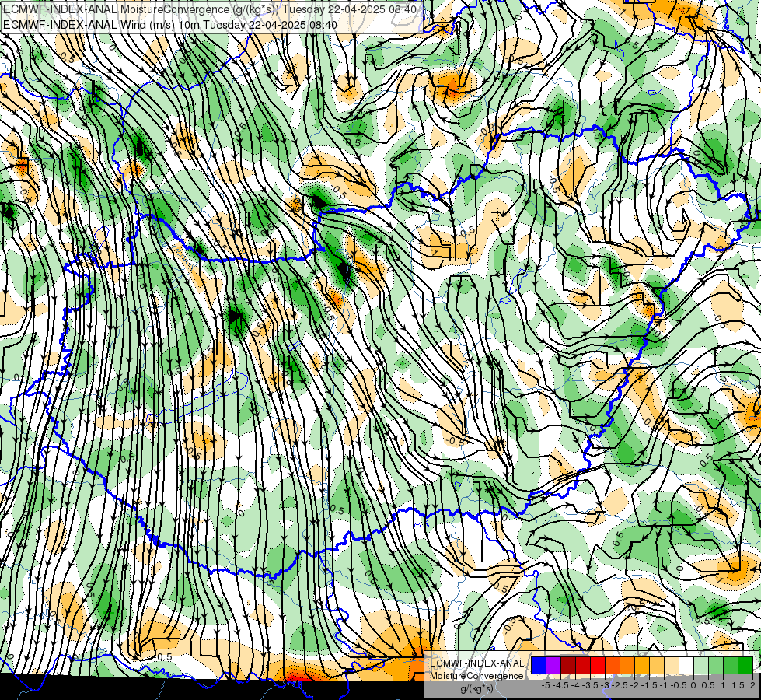Viewport: 761px width, 700px height.
Task: Click the orange swatch between -2.5 and -2
Action: [x=627, y=665]
